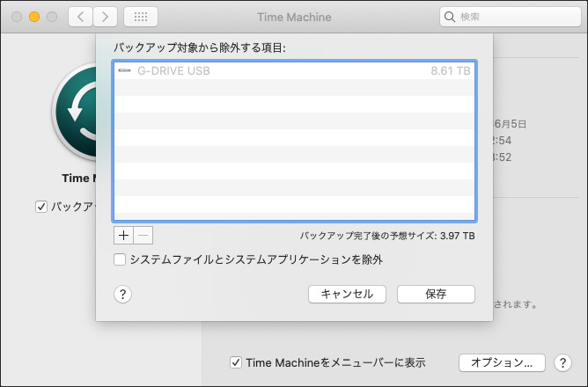The width and height of the screenshot is (588, 387).
Task: Click the キャンセル button
Action: (x=347, y=294)
